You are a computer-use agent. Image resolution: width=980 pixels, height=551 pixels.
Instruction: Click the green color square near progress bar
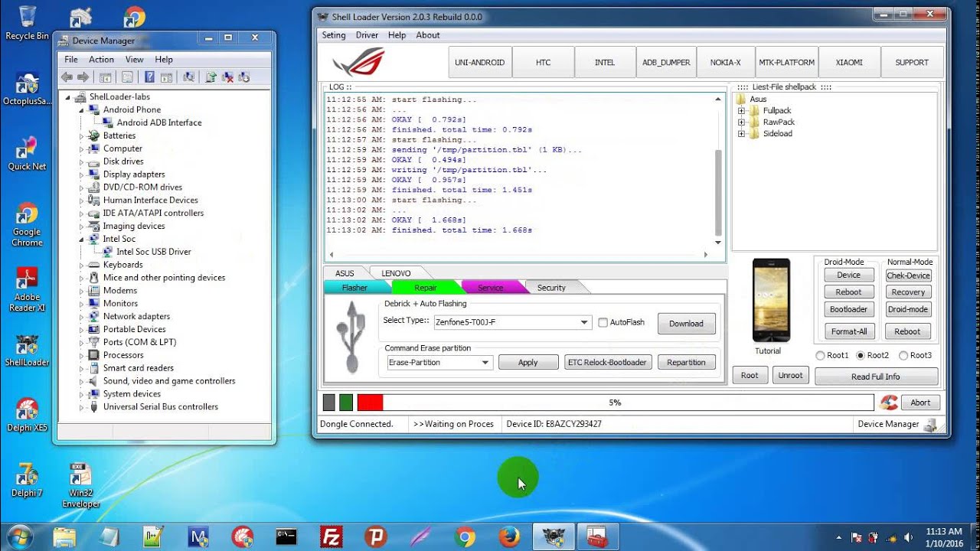[346, 403]
